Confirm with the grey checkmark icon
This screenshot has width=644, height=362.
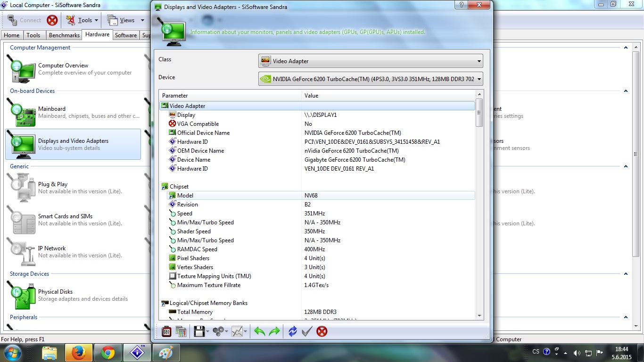(307, 331)
